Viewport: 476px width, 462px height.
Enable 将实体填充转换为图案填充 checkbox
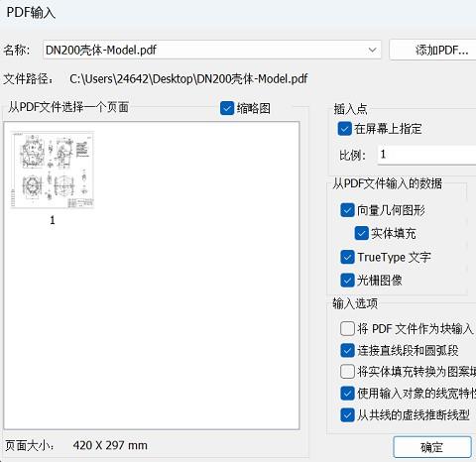(347, 372)
